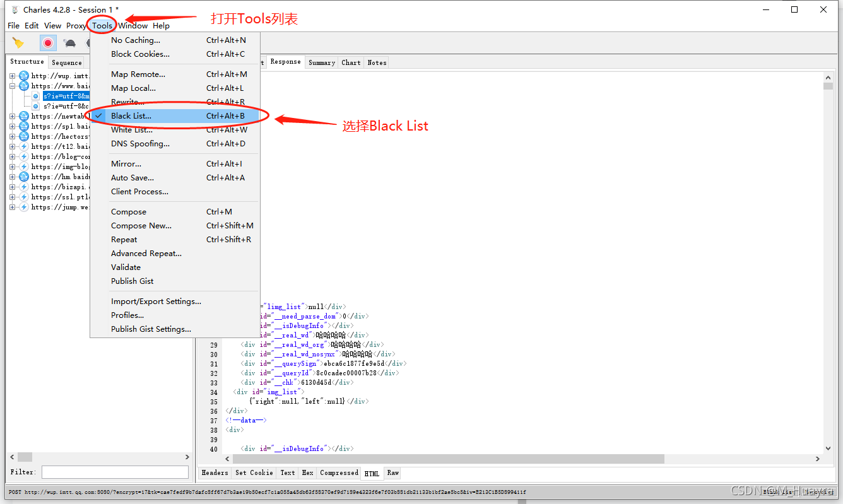Show the Headers view tab
Image resolution: width=843 pixels, height=504 pixels.
[215, 473]
